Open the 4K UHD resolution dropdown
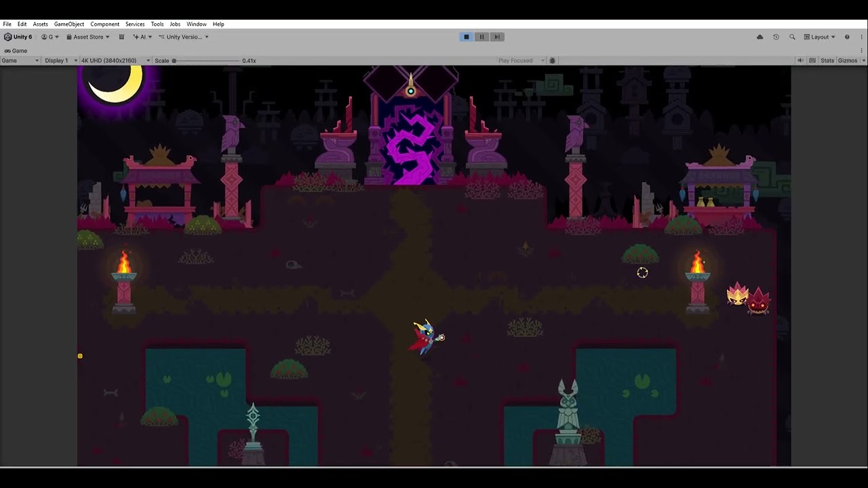Image resolution: width=868 pixels, height=488 pixels. [x=115, y=61]
